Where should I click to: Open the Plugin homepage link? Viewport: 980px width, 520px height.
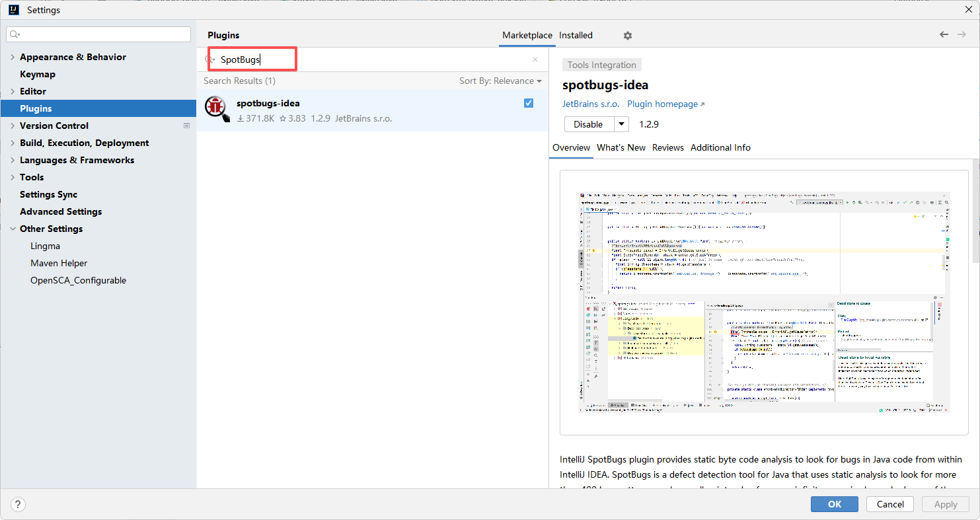coord(665,104)
